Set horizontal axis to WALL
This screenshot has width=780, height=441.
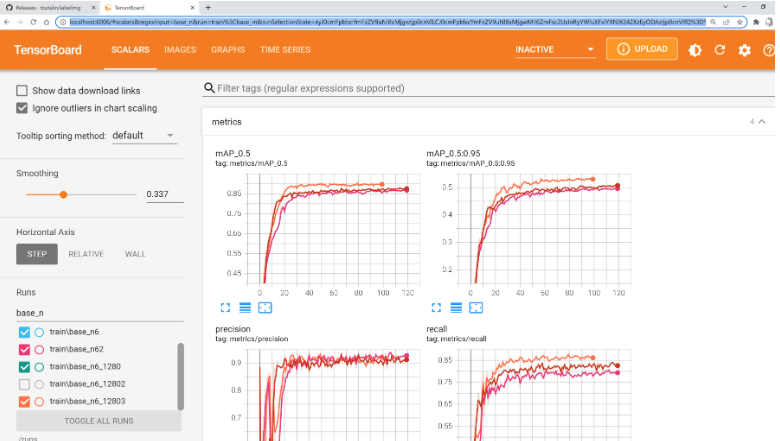(x=135, y=254)
